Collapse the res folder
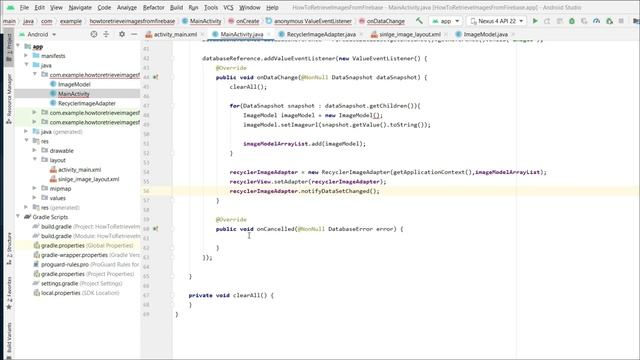This screenshot has width=640, height=360. 27,141
